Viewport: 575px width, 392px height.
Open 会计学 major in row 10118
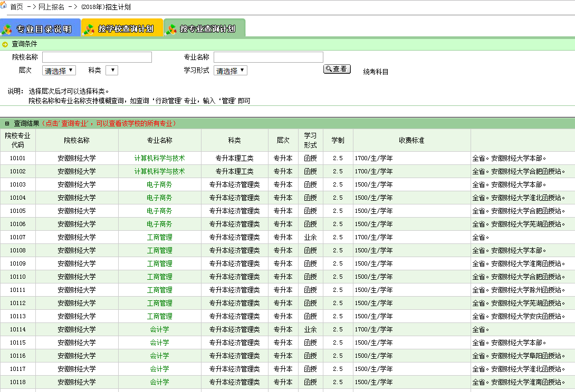159,383
